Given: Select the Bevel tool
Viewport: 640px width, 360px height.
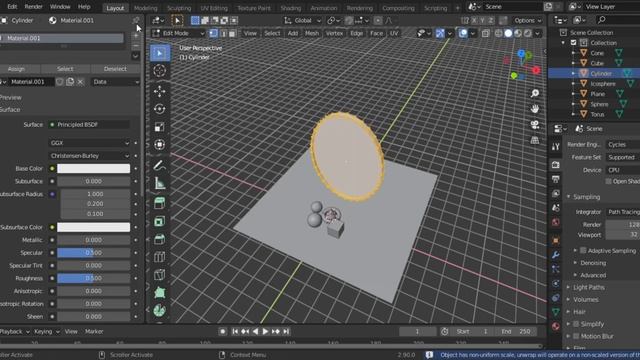Looking at the screenshot, I should coord(160,239).
